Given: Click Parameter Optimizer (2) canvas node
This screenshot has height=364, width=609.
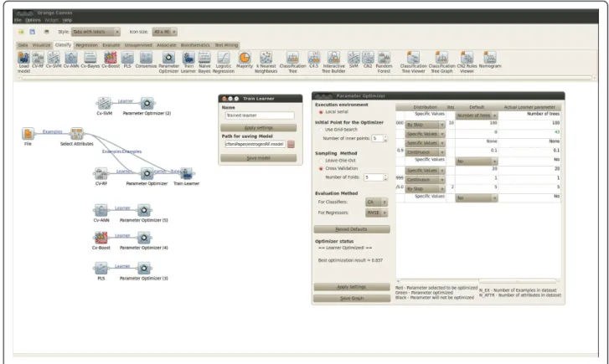Looking at the screenshot, I should pos(147,103).
